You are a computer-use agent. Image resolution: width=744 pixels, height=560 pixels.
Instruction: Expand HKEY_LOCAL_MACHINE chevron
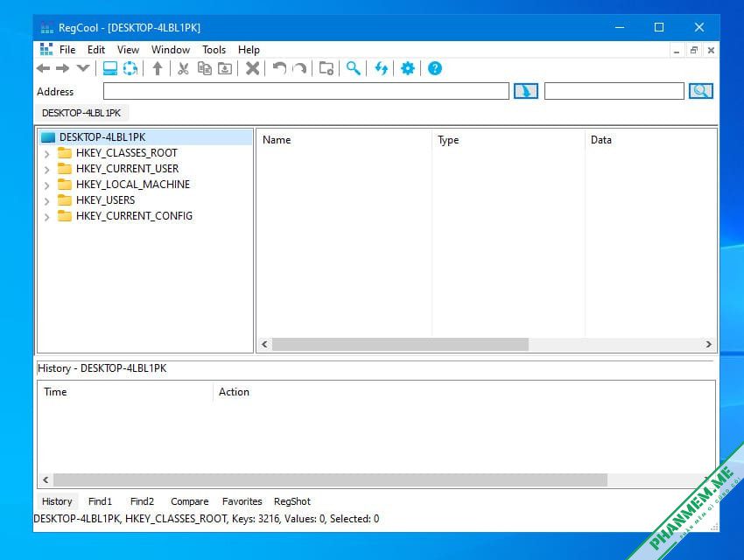click(46, 185)
